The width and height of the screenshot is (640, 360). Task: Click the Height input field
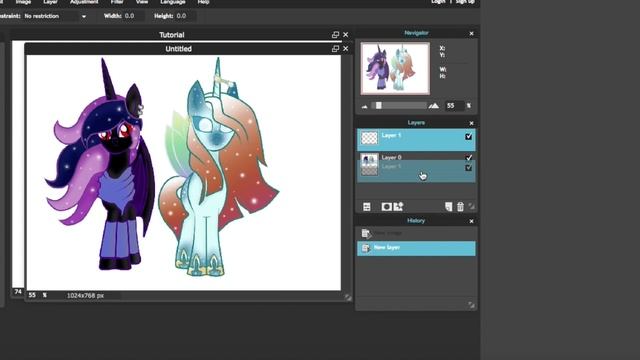click(x=186, y=16)
